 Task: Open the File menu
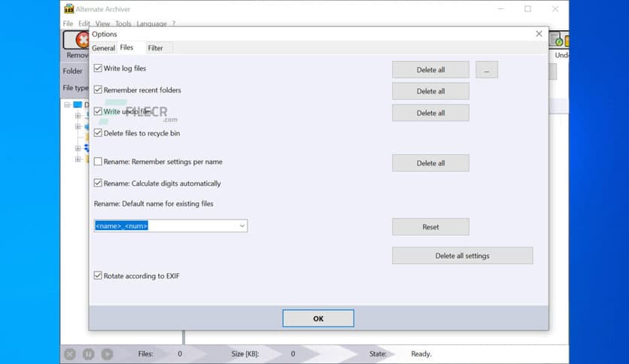[68, 23]
